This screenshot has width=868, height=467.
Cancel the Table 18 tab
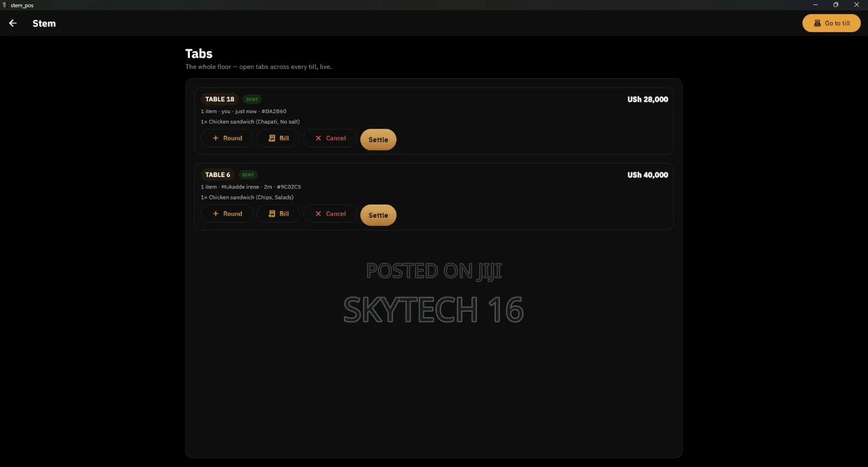[x=330, y=138]
